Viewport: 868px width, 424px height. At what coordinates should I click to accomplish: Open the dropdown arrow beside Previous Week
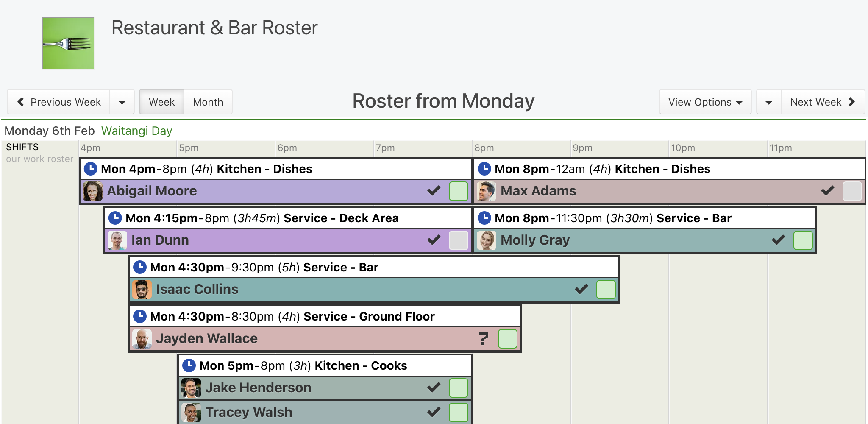point(122,102)
